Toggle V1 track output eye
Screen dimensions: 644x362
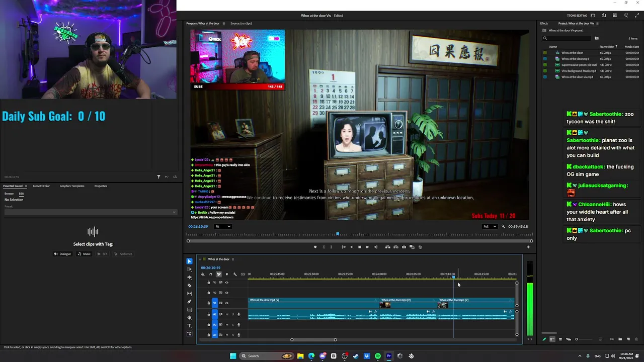(x=227, y=303)
